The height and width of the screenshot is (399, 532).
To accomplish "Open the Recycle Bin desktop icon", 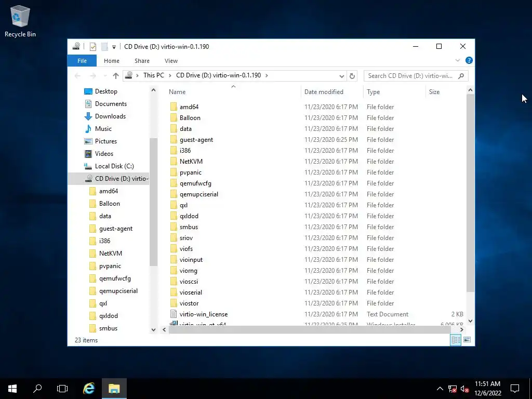I will coord(20,21).
